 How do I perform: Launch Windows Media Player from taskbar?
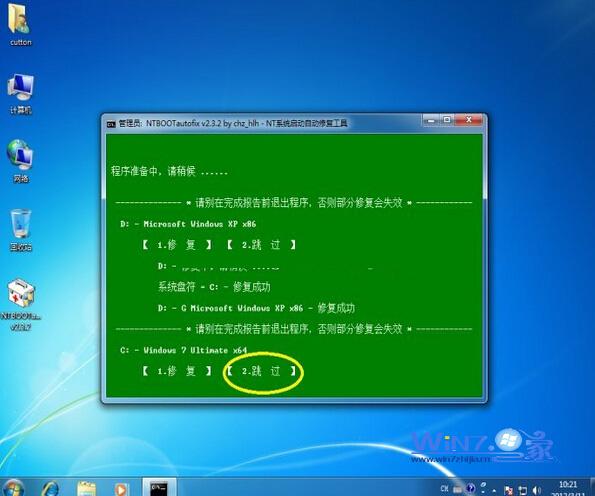click(x=121, y=489)
